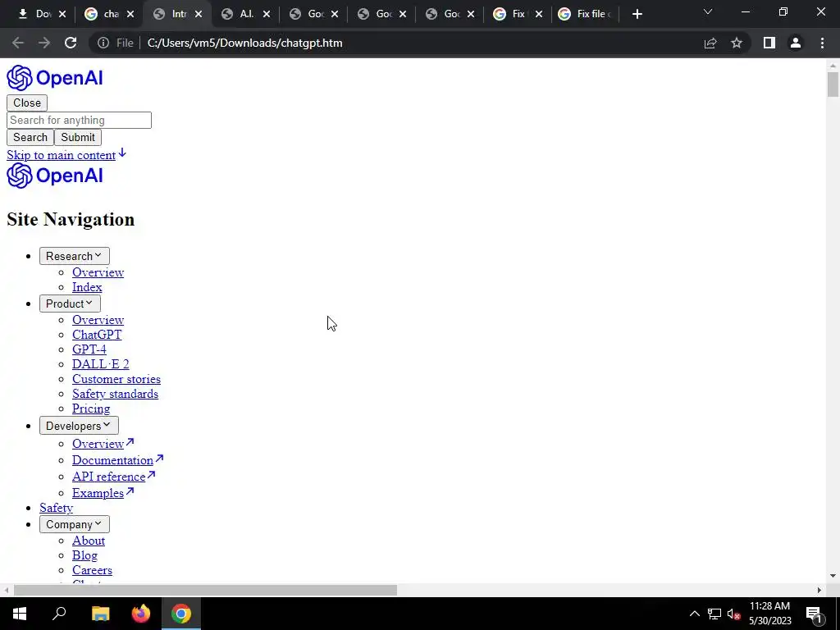
Task: Click the horizontal scrollbar thumb
Action: (x=205, y=591)
